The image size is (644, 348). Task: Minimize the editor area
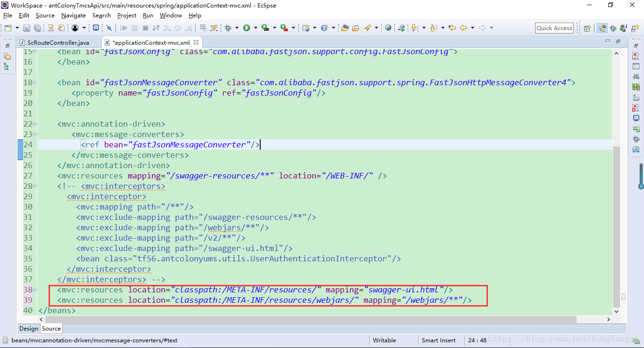pos(607,41)
